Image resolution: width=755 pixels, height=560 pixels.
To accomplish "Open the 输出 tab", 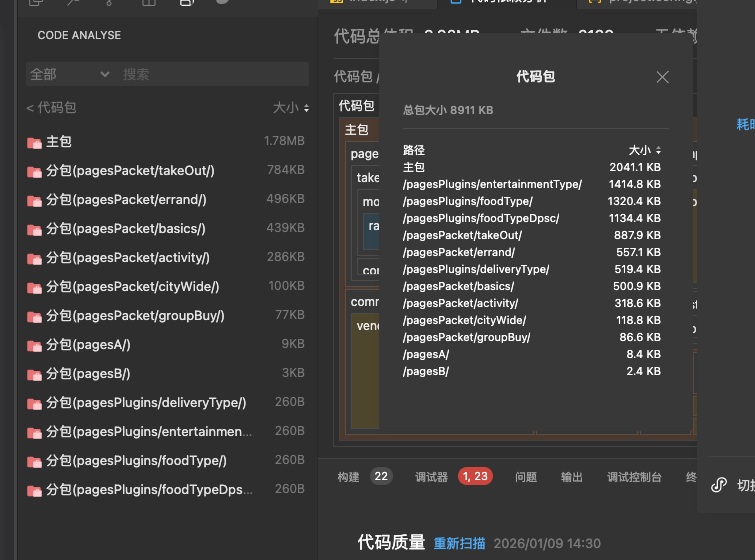I will click(x=571, y=477).
